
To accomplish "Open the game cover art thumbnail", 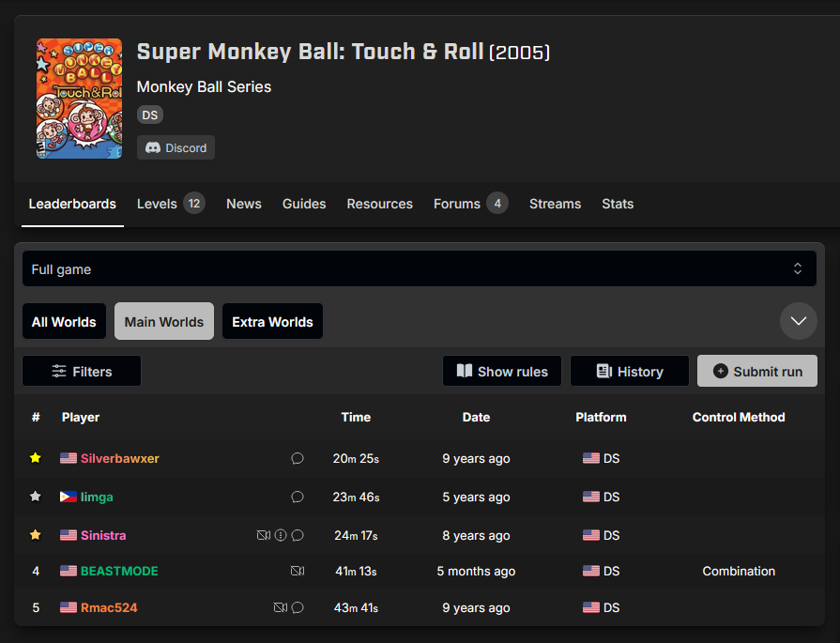I will click(x=79, y=99).
